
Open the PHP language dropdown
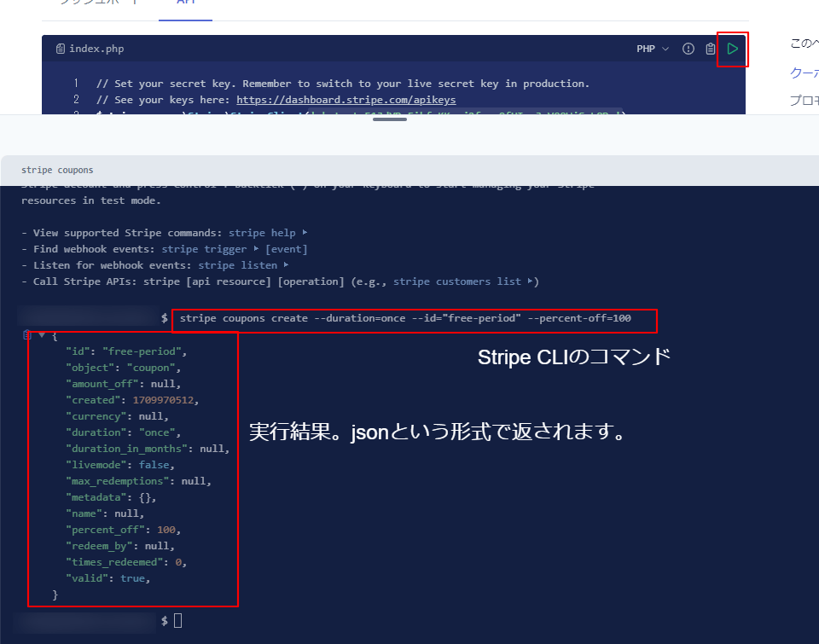coord(653,49)
